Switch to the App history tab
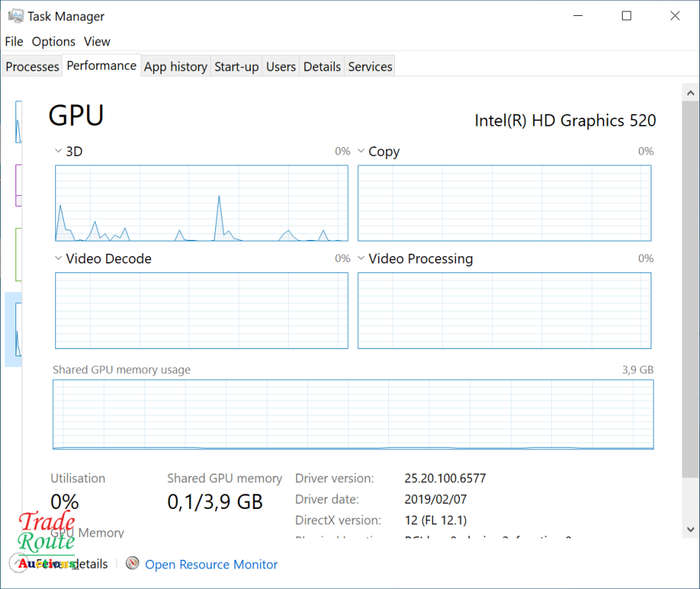Viewport: 700px width, 589px height. click(175, 66)
